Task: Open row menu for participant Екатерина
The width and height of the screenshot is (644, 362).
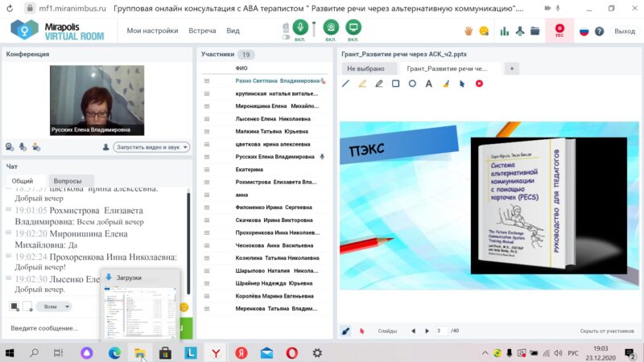Action: 207,170
